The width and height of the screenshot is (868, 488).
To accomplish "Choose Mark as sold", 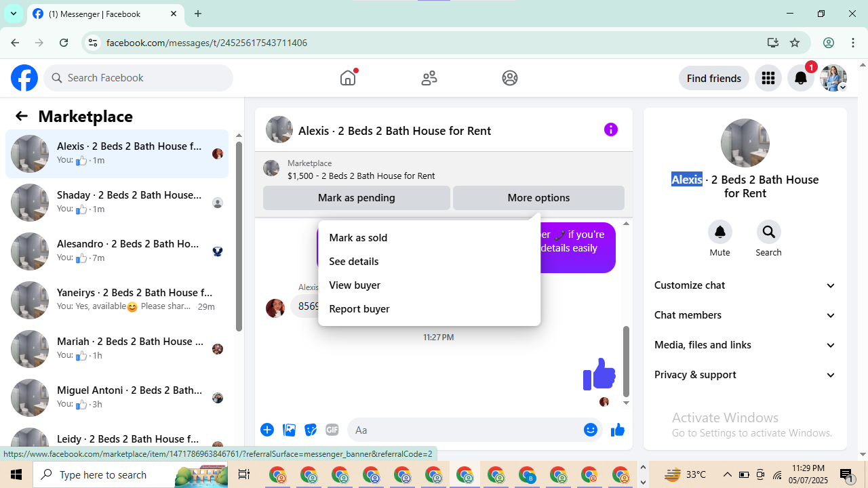I will (429, 238).
